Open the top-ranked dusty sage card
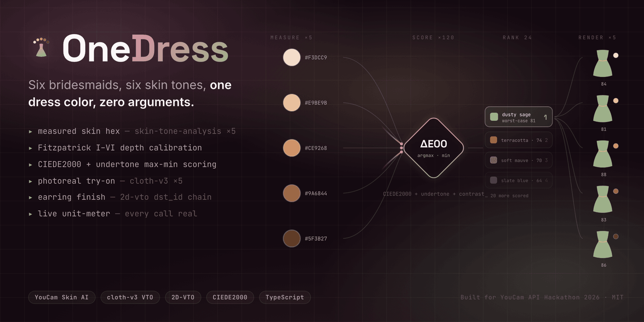The height and width of the screenshot is (322, 644). (x=518, y=117)
